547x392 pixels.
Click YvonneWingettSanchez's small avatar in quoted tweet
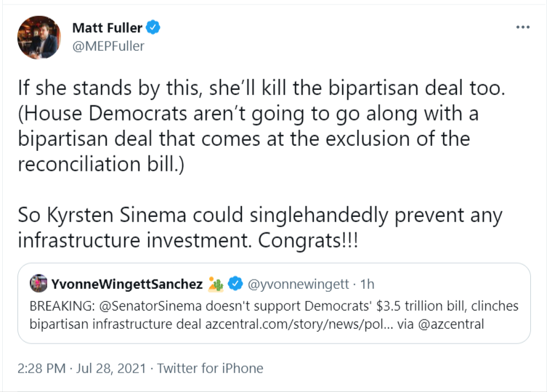click(39, 283)
